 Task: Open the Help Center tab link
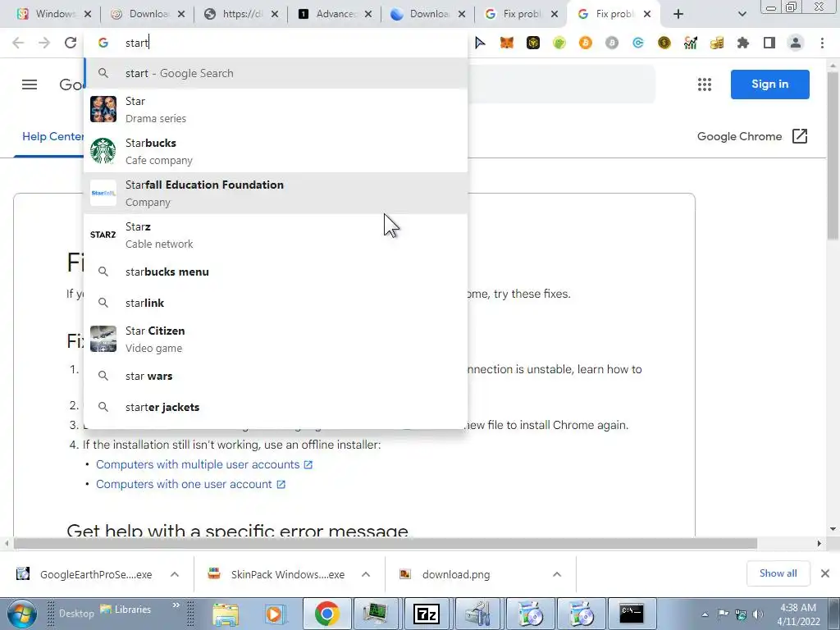(x=52, y=136)
